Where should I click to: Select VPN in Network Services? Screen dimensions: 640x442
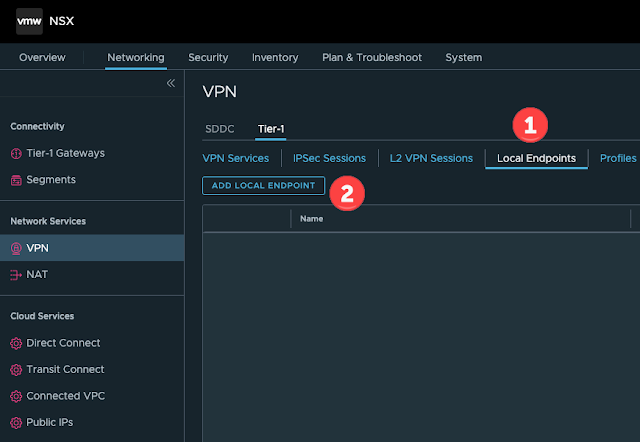pyautogui.click(x=92, y=248)
